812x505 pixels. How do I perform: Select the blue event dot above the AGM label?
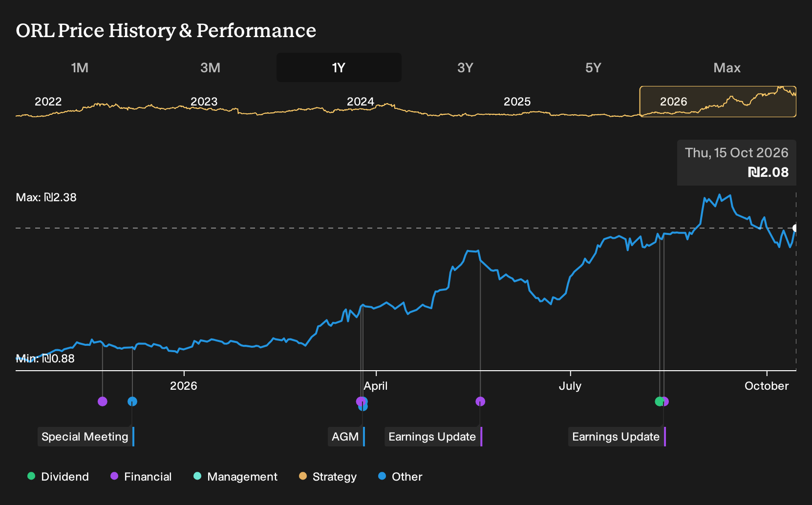[363, 406]
